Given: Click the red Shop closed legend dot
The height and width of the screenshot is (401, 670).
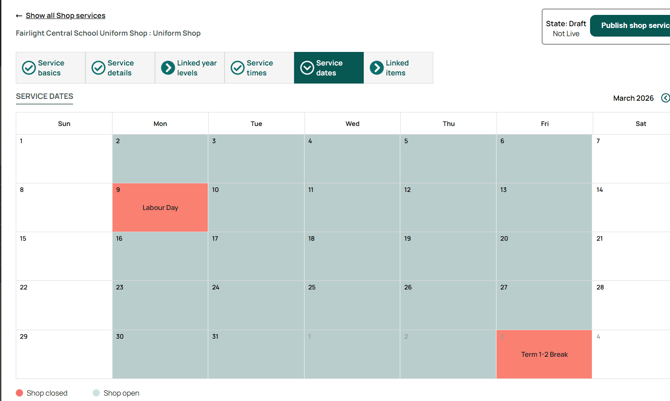Looking at the screenshot, I should coord(20,393).
